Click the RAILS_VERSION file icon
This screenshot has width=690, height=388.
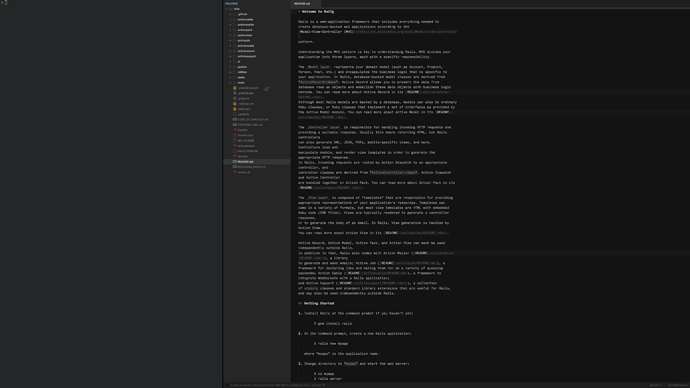pos(235,151)
